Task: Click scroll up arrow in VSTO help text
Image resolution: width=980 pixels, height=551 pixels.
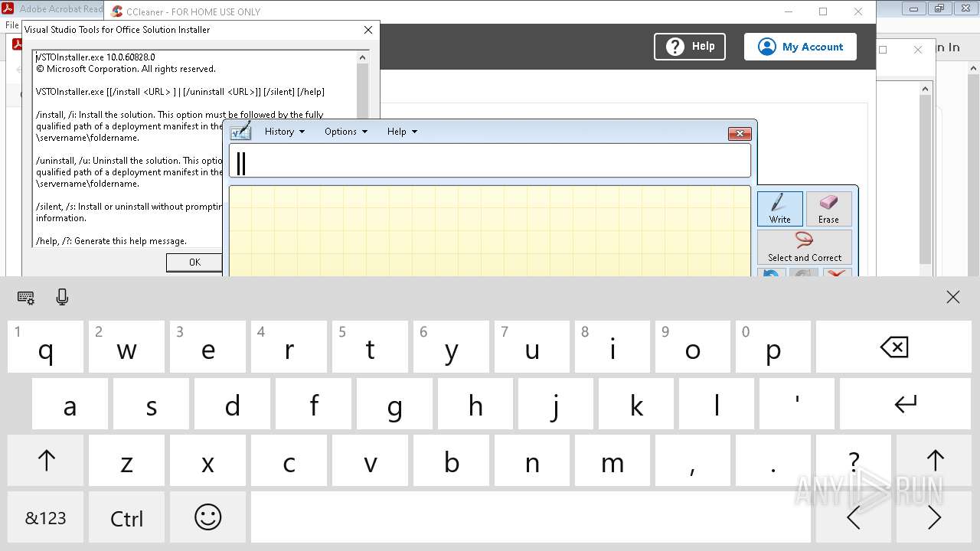Action: pyautogui.click(x=363, y=57)
